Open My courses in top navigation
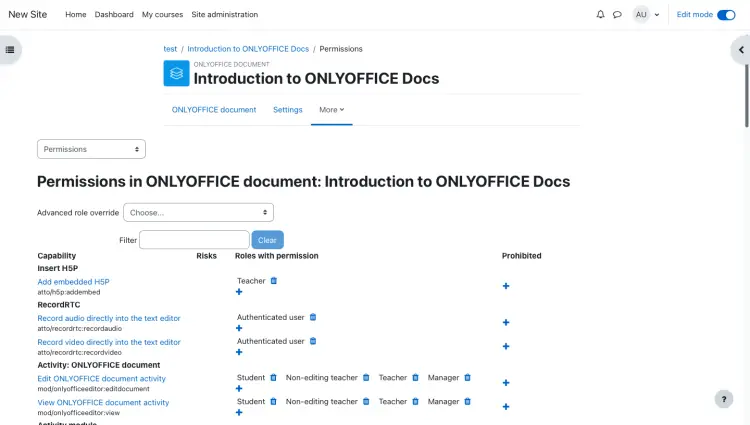The width and height of the screenshot is (750, 425). 163,14
